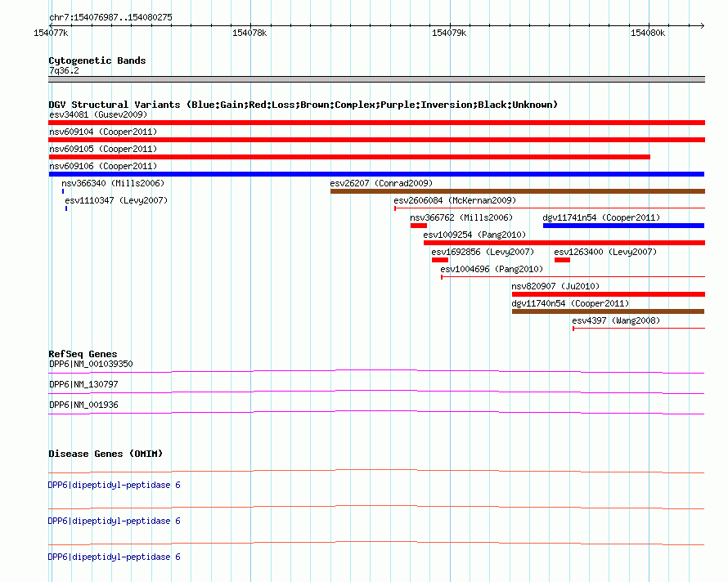Screen dimensions: 728x582
Task: Click the esv26207 (Conrad2009) brown complex bar
Action: pyautogui.click(x=518, y=191)
